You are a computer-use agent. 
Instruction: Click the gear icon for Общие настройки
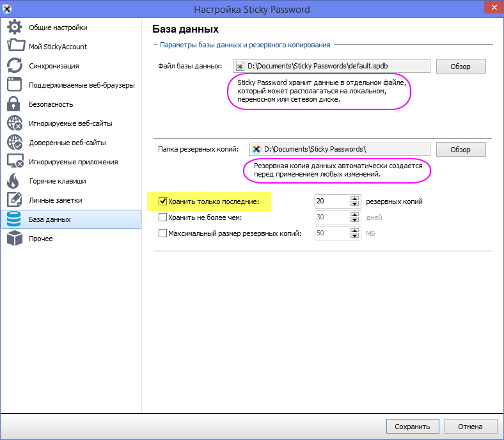click(15, 27)
